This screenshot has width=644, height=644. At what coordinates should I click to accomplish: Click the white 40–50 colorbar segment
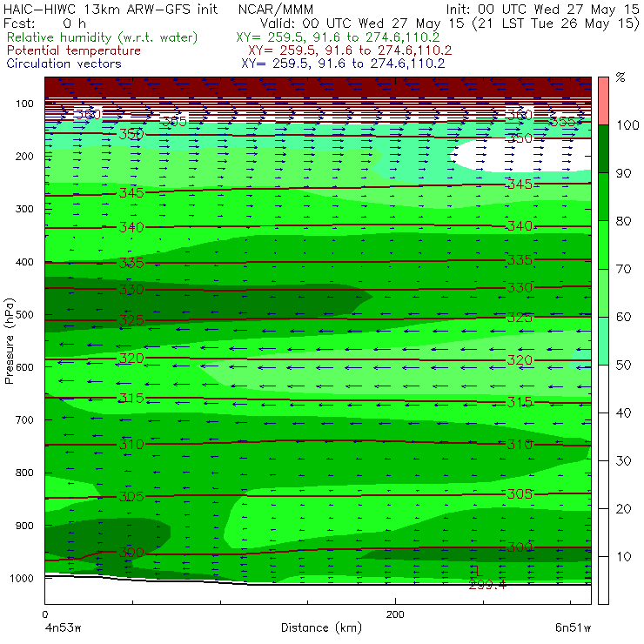click(603, 389)
